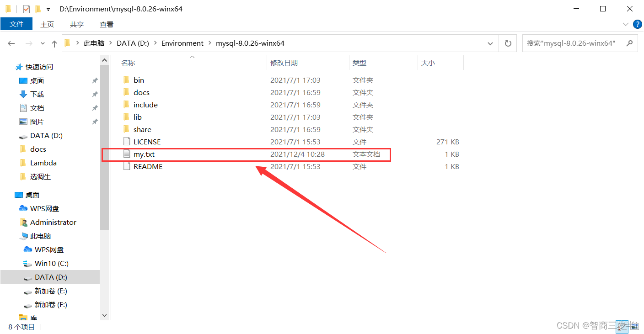Switch to details view
The image size is (644, 334).
pyautogui.click(x=623, y=327)
